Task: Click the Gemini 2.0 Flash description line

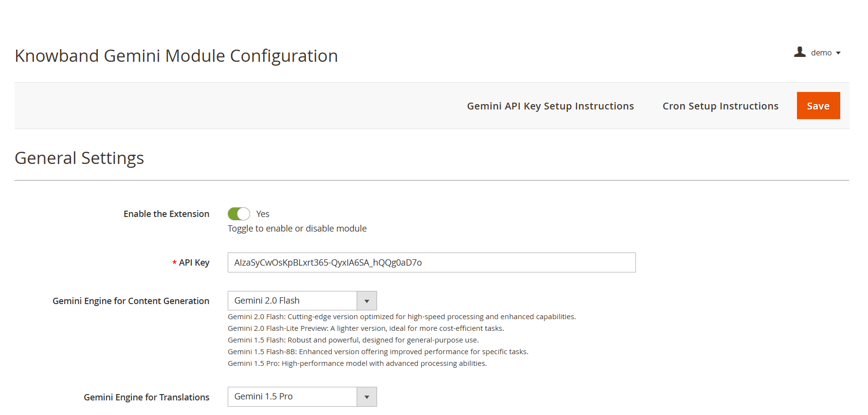Action: pyautogui.click(x=402, y=317)
